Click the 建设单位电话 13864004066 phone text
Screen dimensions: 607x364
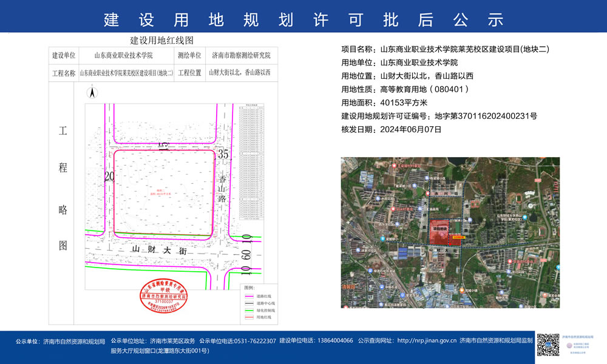tap(316, 340)
